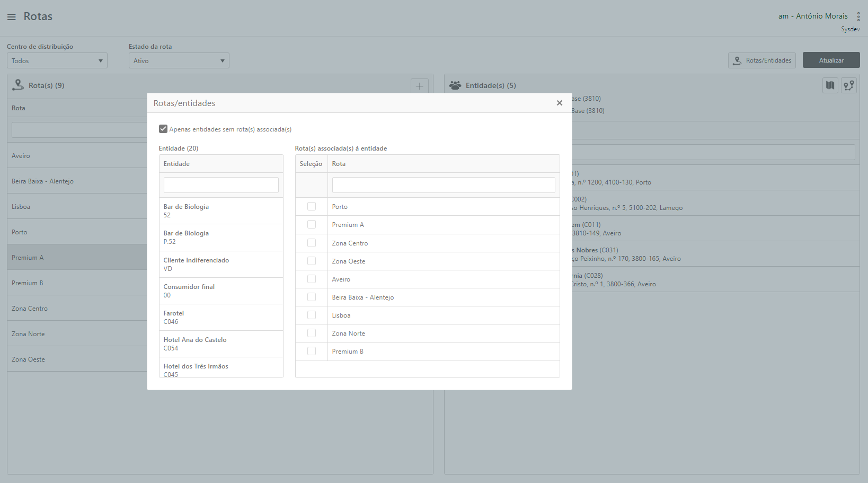Choose Hotel Ana do Castelo entity
868x483 pixels.
tap(220, 344)
